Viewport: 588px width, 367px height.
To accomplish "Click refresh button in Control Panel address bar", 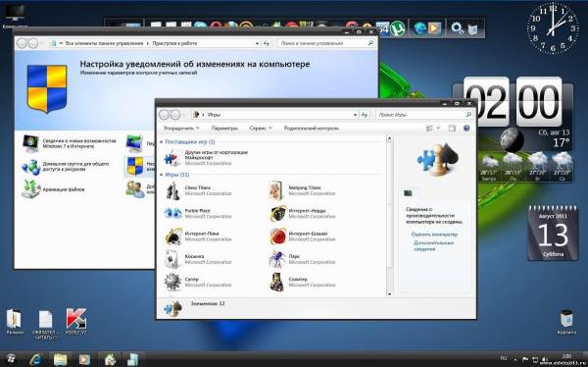I will pos(267,43).
